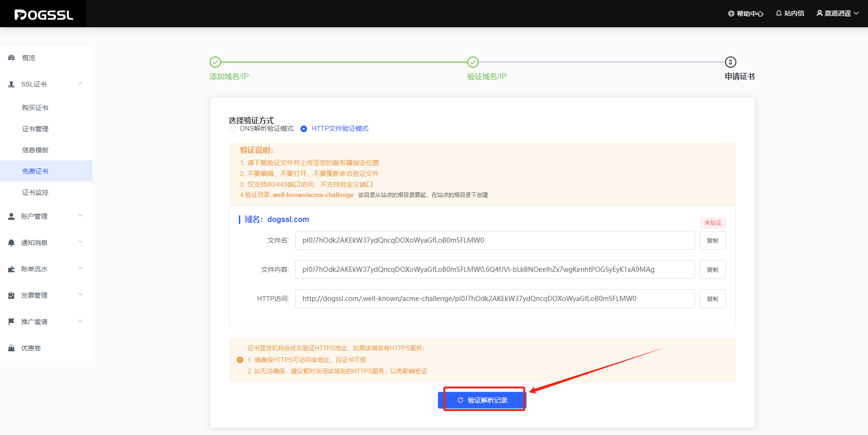
Task: Click the 推广邀请 flag icon
Action: click(11, 322)
